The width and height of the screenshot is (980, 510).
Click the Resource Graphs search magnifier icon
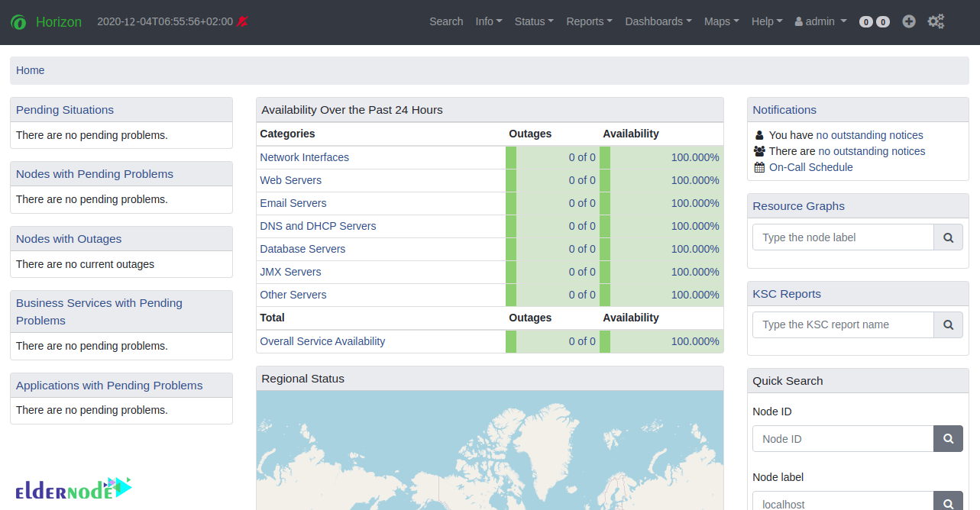[x=948, y=237]
